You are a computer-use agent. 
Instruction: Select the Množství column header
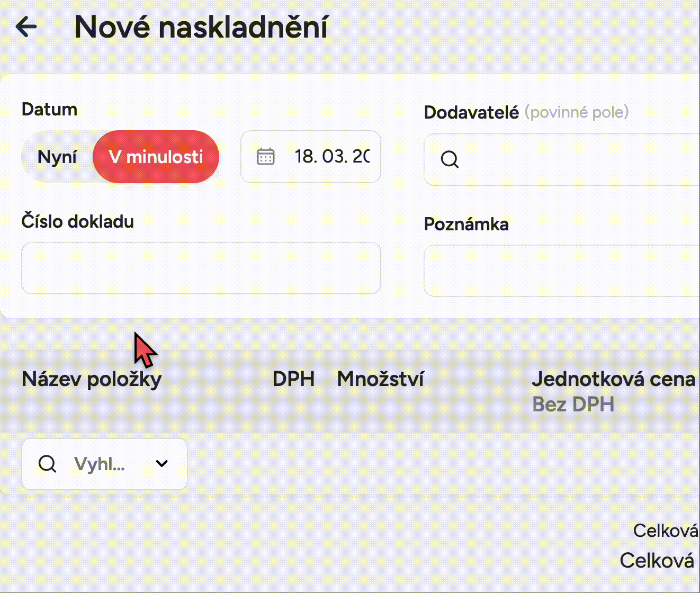click(x=380, y=379)
